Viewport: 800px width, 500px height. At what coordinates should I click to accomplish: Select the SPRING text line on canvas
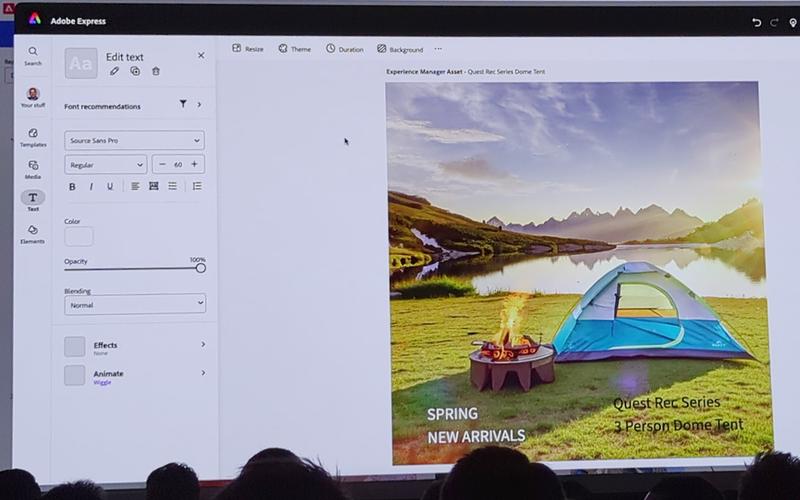453,414
